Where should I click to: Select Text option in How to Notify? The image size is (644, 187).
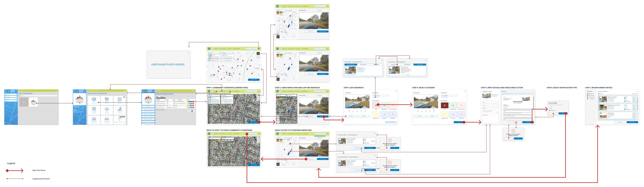550,109
